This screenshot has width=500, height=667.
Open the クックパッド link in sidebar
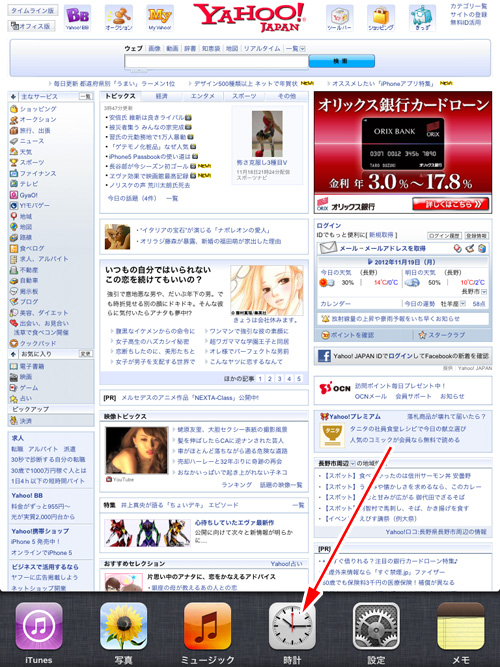click(38, 343)
